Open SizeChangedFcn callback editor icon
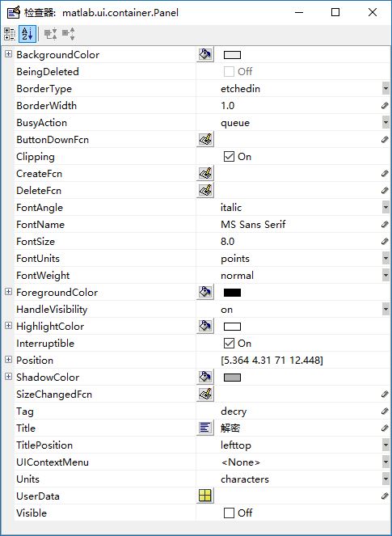 (x=205, y=394)
